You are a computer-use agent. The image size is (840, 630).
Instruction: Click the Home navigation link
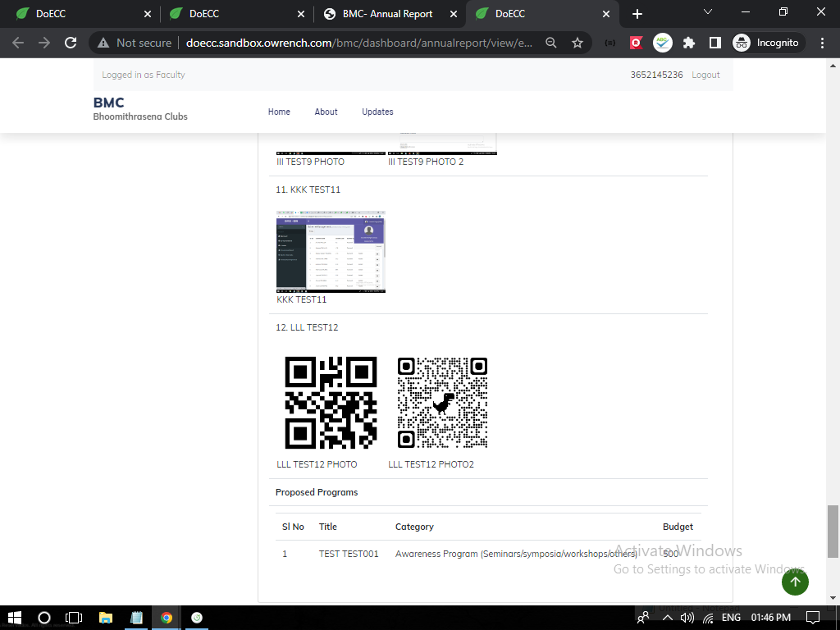point(279,112)
